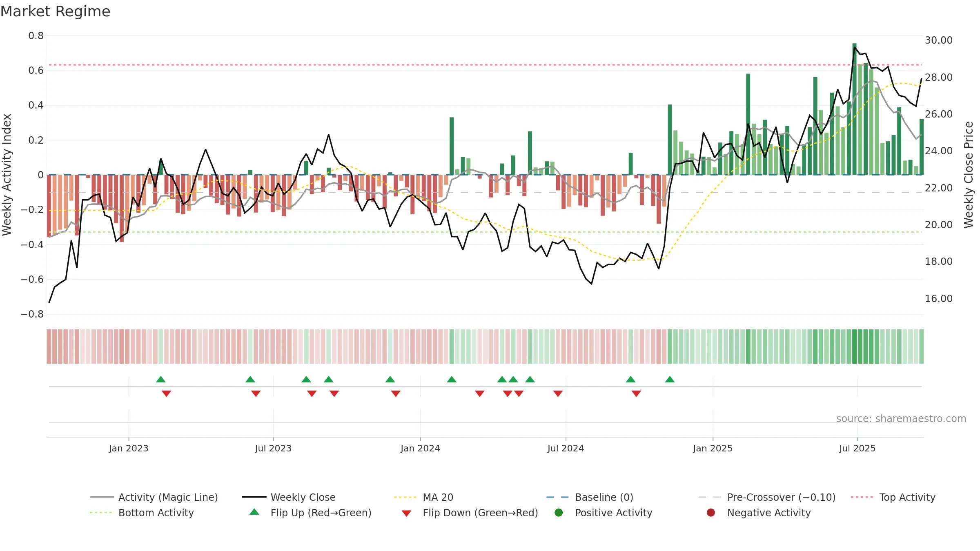Click the last red flip-down marker on timeline
The image size is (980, 551).
click(x=636, y=393)
